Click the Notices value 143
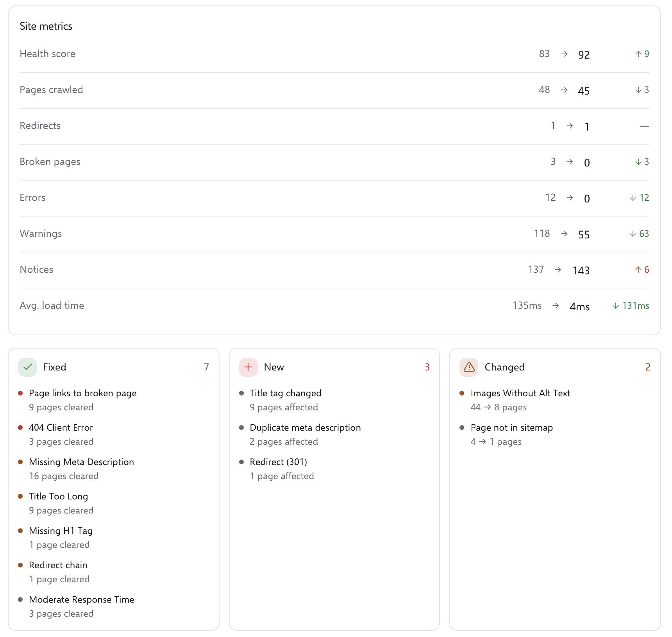Viewport: 672px width, 637px height. (581, 270)
